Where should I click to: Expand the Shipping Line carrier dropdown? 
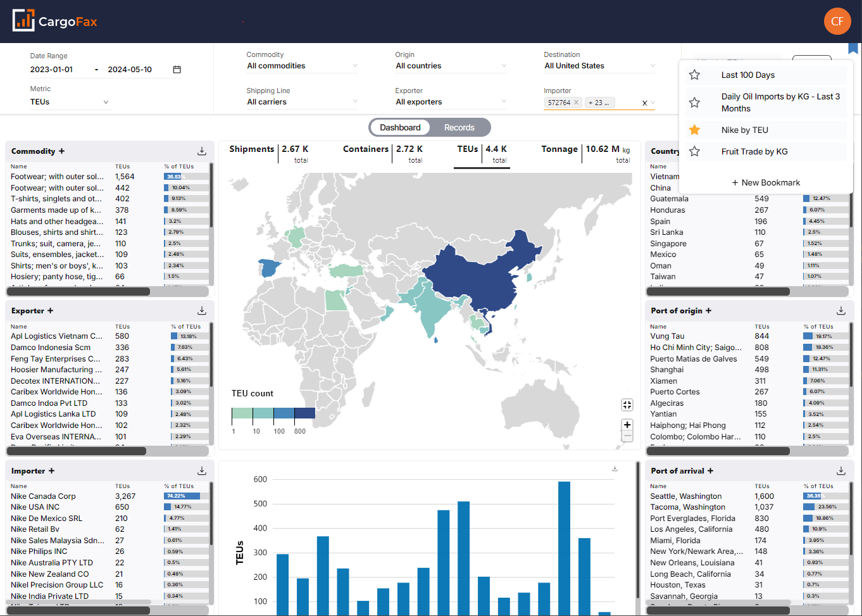355,101
